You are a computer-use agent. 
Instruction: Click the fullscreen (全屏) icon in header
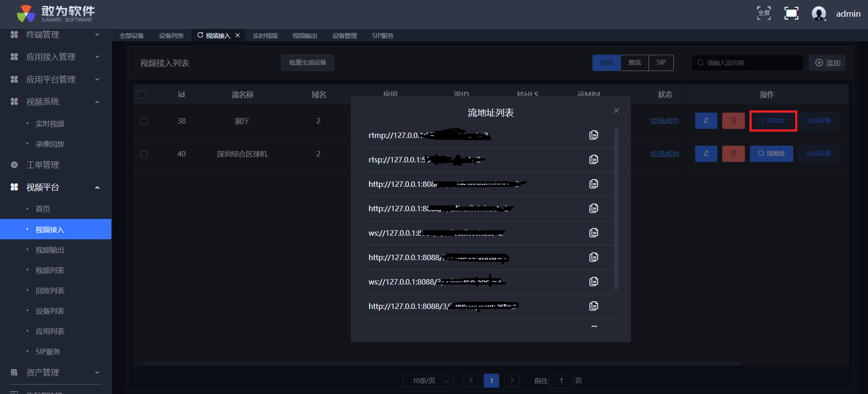point(763,14)
